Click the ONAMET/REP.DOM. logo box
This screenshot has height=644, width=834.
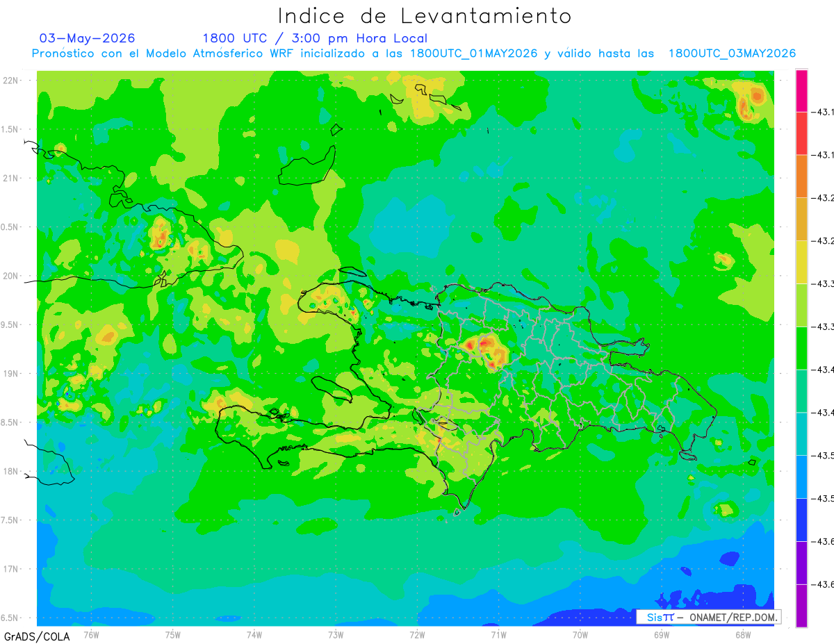708,617
